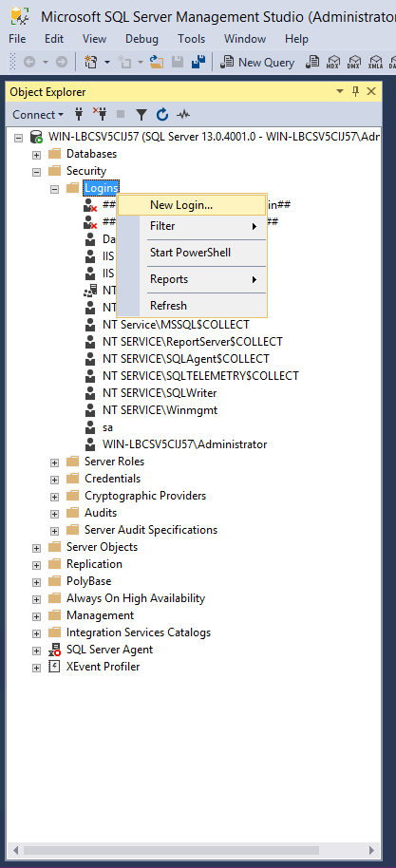Image resolution: width=396 pixels, height=868 pixels.
Task: Click the Save All toolbar icon
Action: (198, 62)
